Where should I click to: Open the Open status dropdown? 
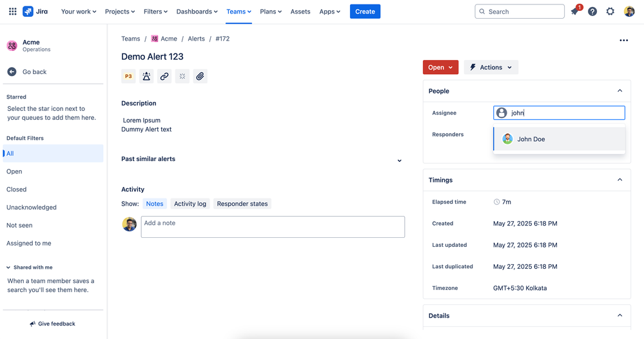point(440,67)
